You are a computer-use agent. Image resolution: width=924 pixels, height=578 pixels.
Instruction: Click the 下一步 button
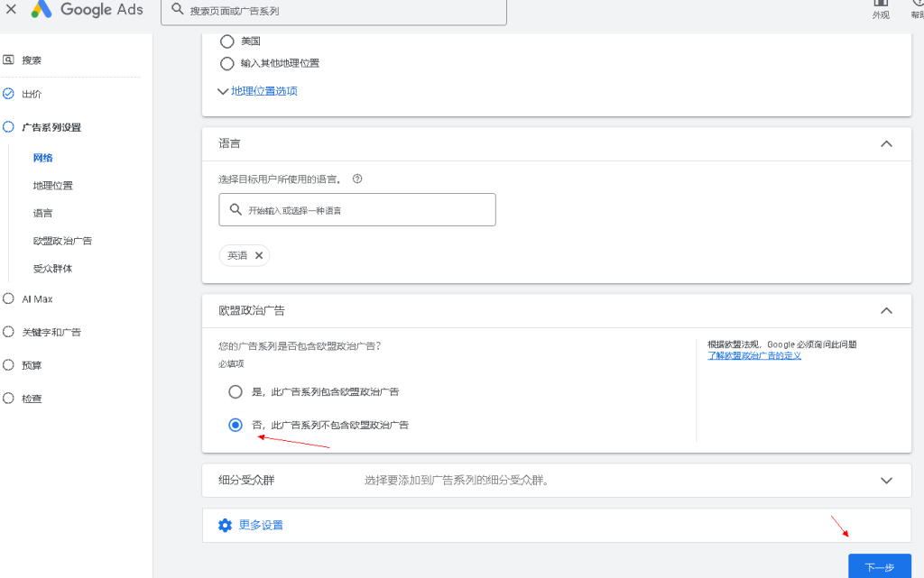[x=880, y=566]
